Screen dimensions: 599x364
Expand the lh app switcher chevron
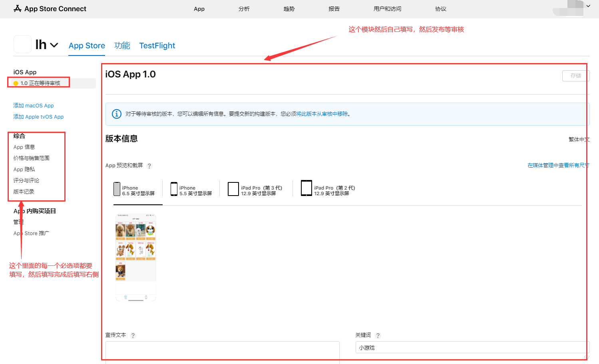pyautogui.click(x=54, y=45)
